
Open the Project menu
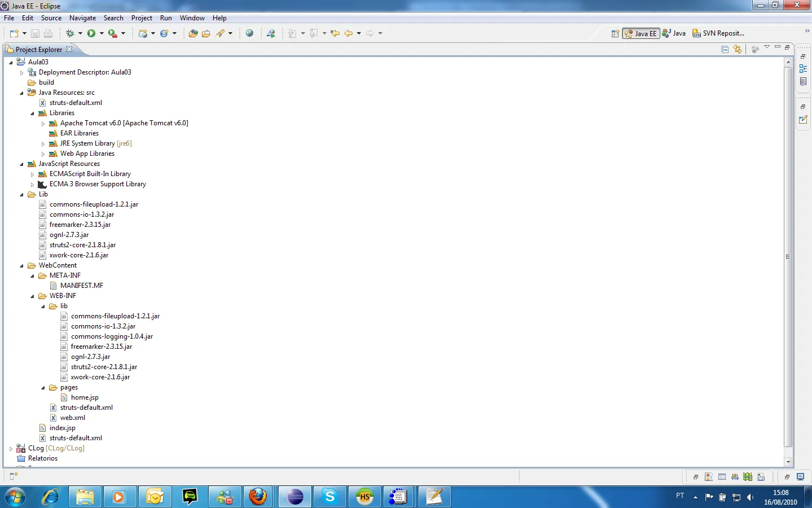(142, 18)
